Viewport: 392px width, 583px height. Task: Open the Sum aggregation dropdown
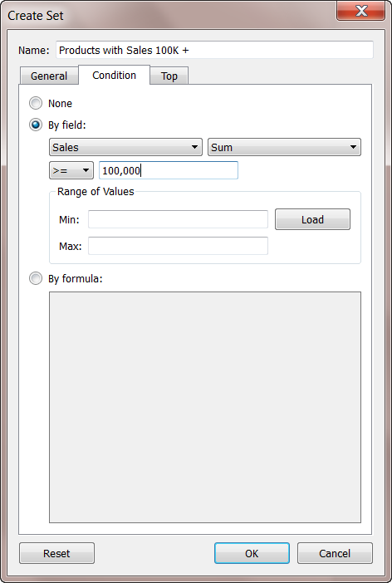284,147
